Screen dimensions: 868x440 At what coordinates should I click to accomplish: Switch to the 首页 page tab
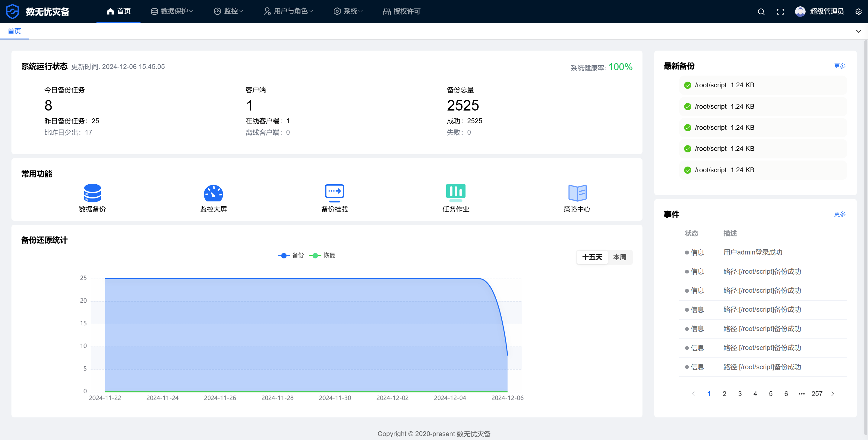14,31
